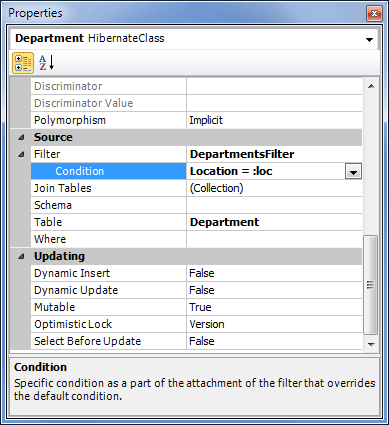This screenshot has height=425, width=389.
Task: Sort properties alphabetically with A-Z icon
Action: click(46, 63)
